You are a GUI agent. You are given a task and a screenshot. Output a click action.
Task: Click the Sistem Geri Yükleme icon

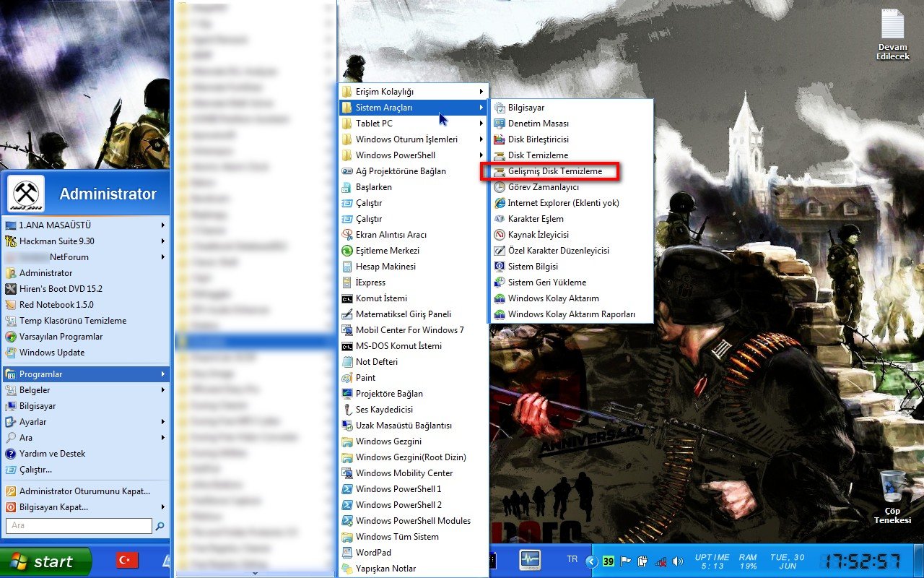click(x=500, y=282)
